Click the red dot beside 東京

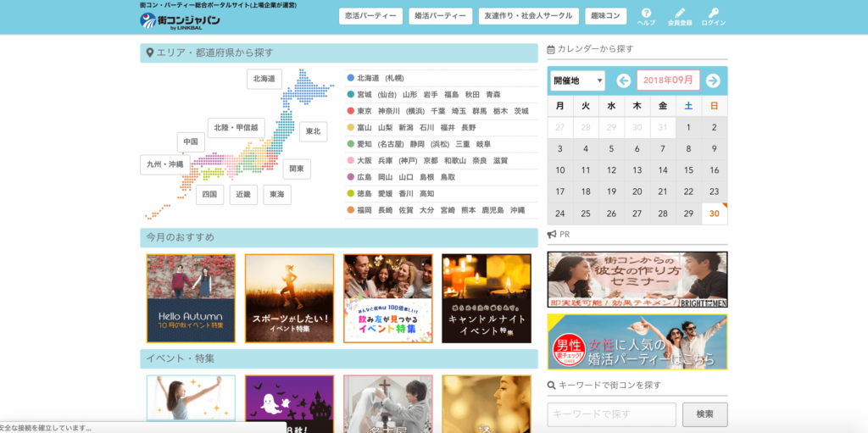[350, 111]
